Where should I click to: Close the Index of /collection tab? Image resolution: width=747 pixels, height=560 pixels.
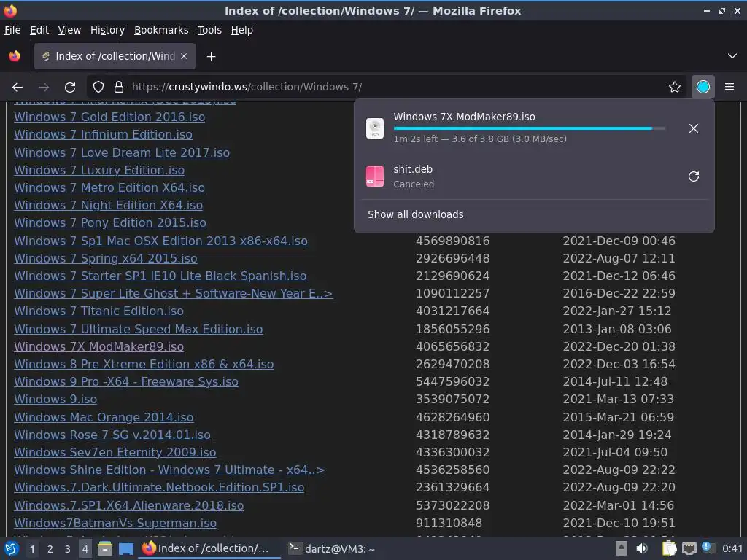click(x=184, y=56)
